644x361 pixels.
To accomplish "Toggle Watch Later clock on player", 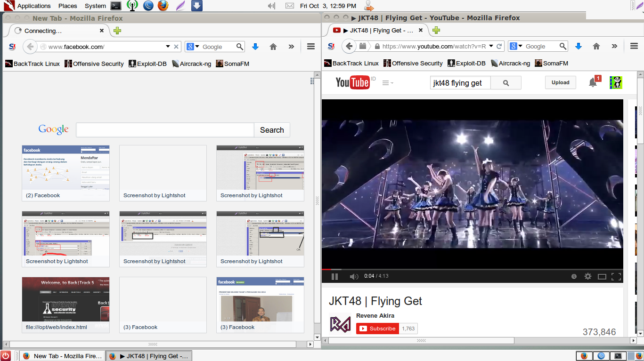I will (574, 277).
